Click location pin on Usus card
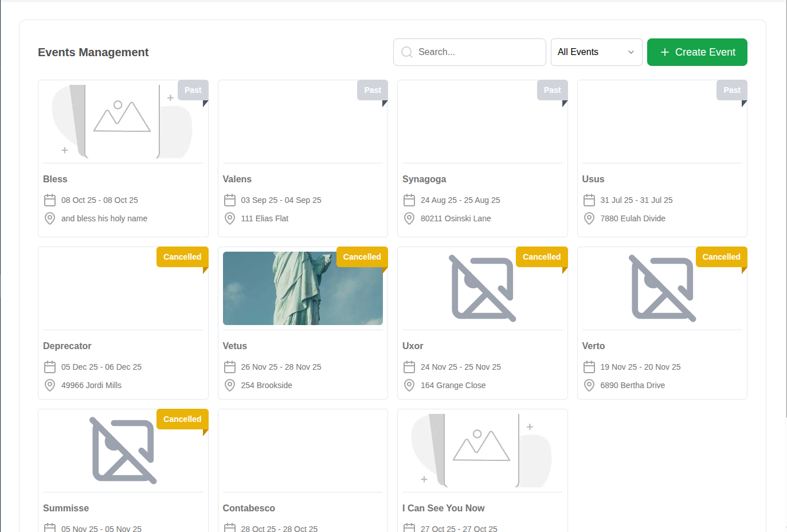This screenshot has width=787, height=532. [x=589, y=218]
